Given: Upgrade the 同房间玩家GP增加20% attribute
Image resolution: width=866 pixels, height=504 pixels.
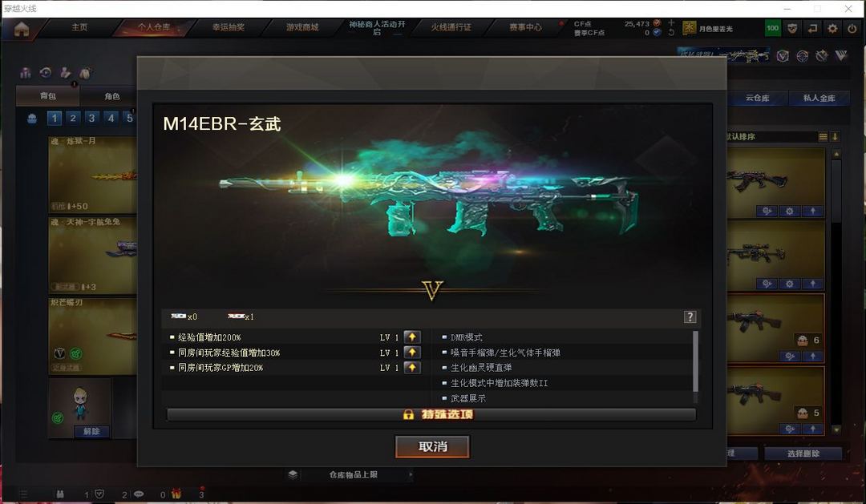Looking at the screenshot, I should tap(412, 368).
